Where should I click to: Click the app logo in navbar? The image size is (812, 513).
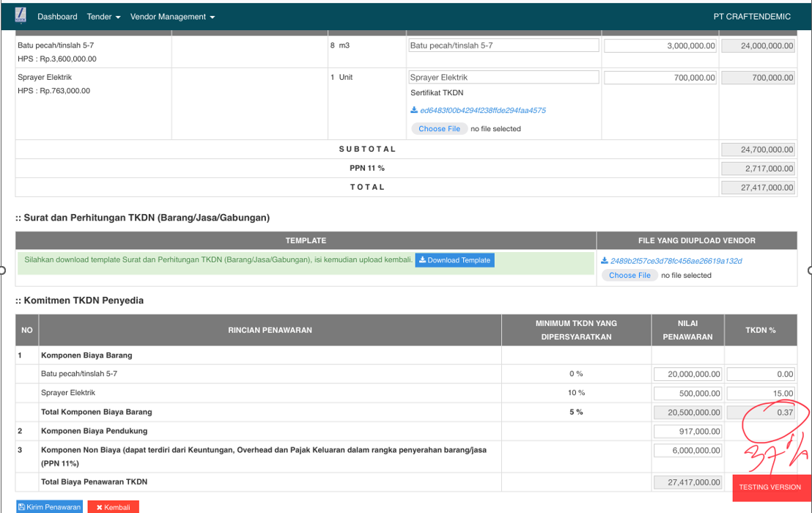[21, 15]
